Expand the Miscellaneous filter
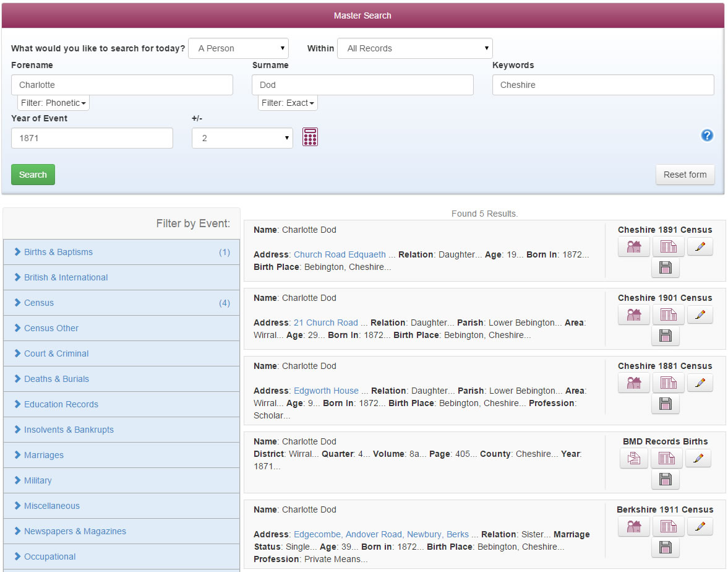 [121, 506]
